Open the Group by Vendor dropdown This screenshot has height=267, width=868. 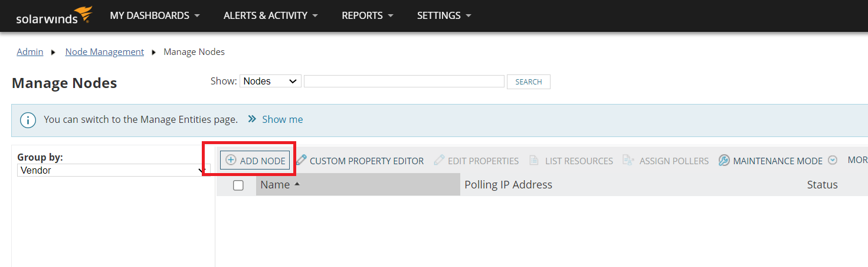pos(111,170)
